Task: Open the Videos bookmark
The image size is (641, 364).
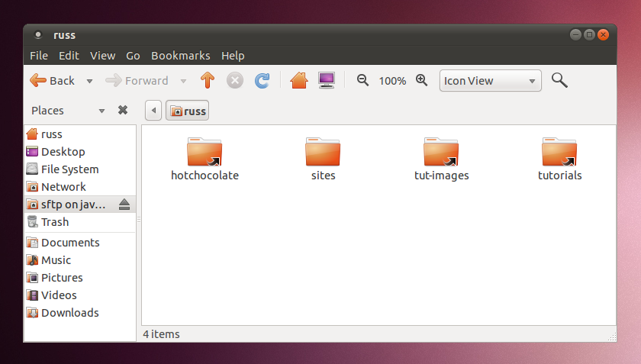Action: (80, 295)
